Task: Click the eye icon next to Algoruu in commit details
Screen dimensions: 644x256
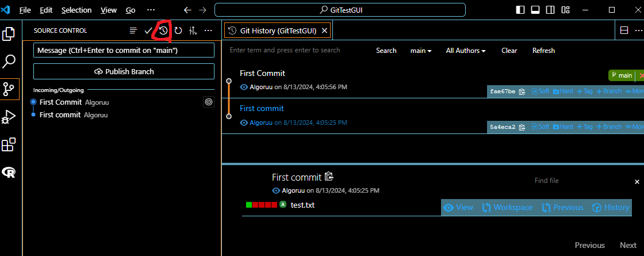Action: coord(277,190)
